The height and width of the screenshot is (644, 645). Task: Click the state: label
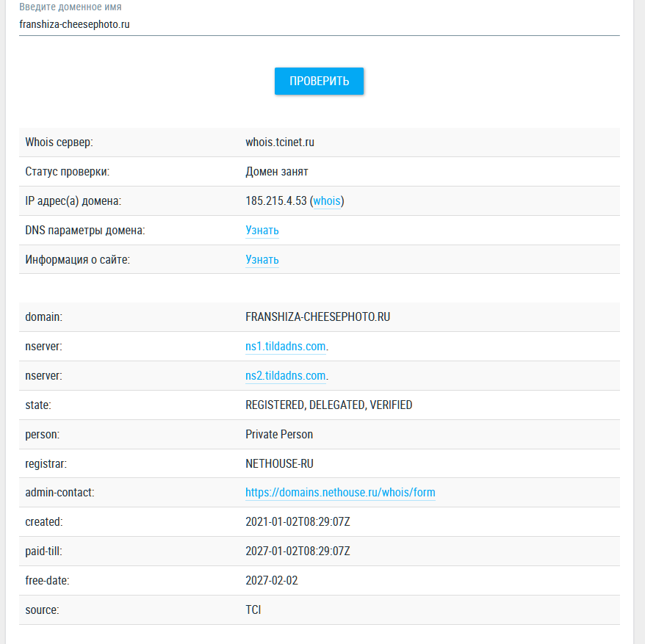[x=38, y=405]
